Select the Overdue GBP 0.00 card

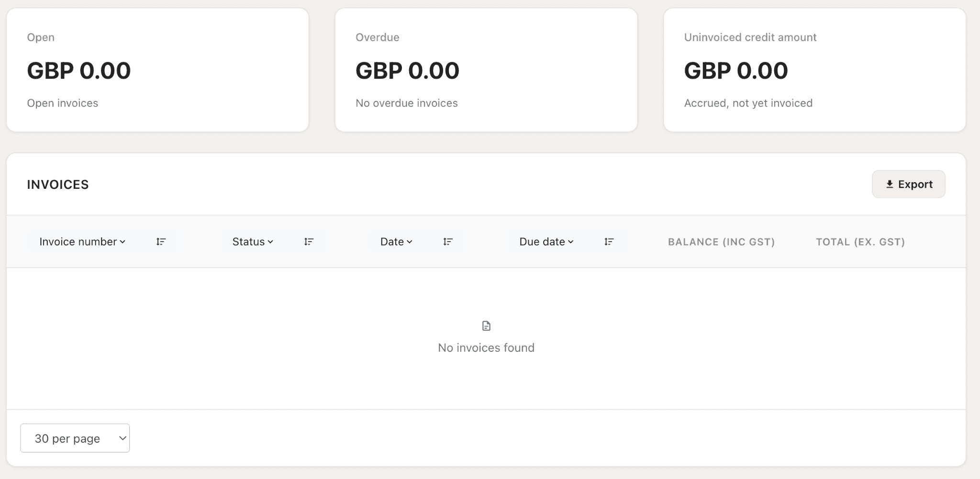tap(486, 70)
